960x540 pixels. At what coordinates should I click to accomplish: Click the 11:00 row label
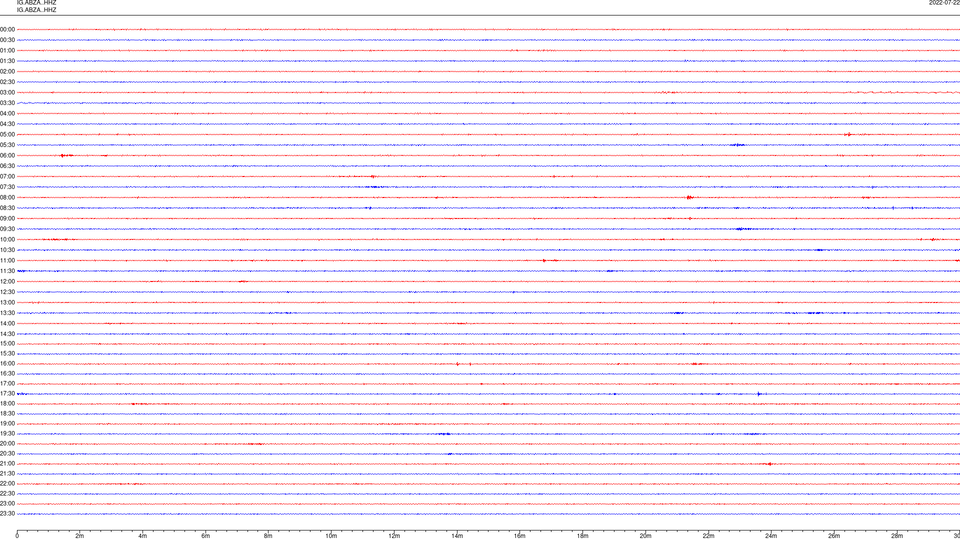[x=7, y=261]
